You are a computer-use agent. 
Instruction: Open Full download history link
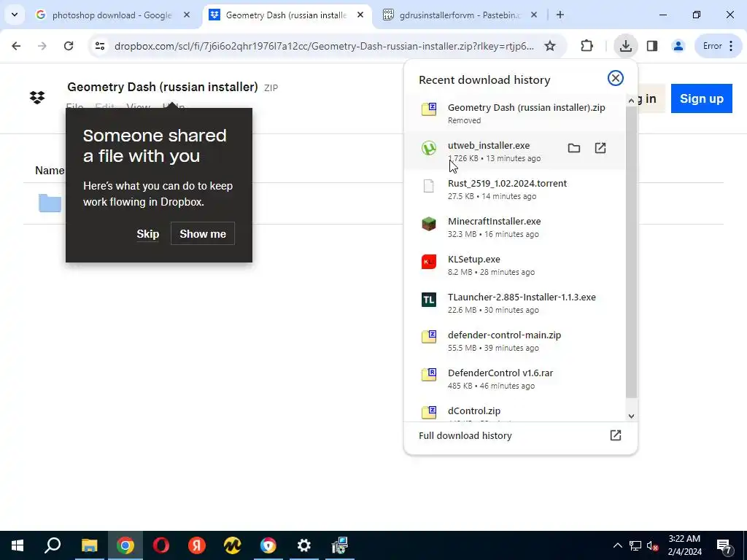pos(465,436)
